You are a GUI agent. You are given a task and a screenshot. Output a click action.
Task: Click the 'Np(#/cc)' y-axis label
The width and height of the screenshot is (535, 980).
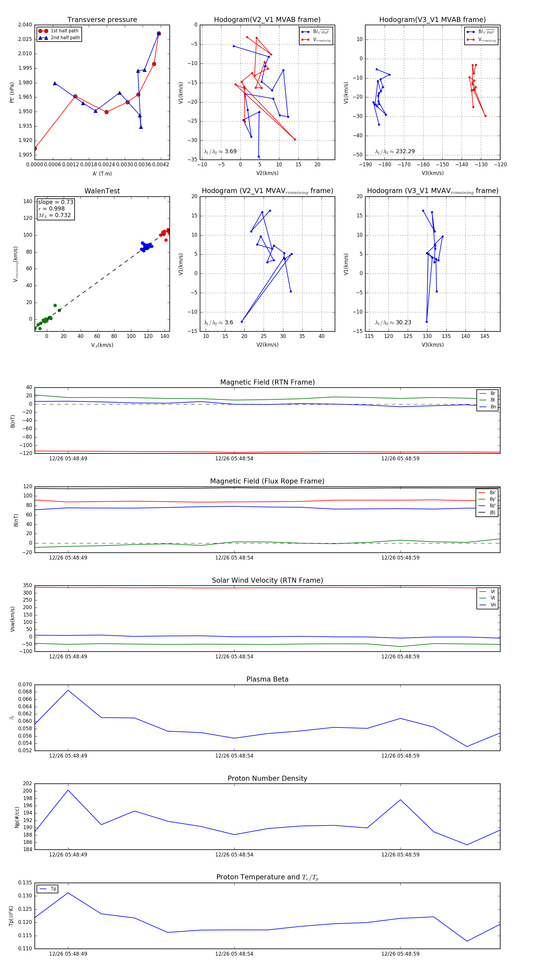[17, 817]
